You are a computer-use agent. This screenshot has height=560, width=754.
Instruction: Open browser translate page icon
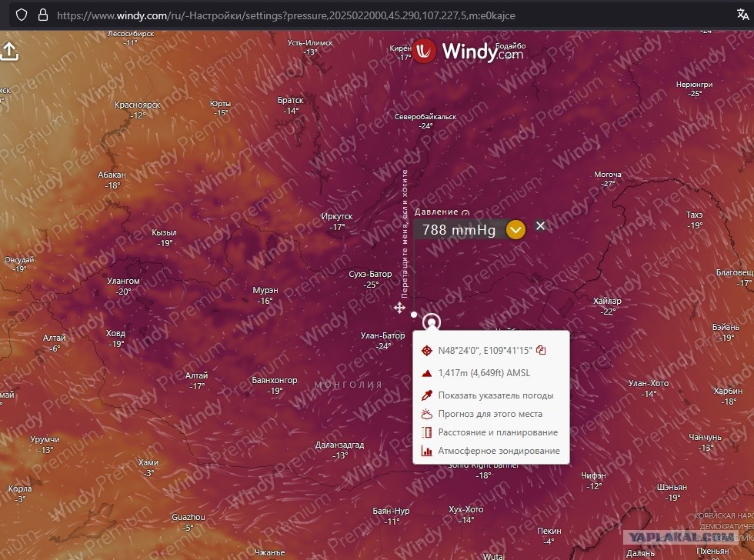(x=742, y=15)
